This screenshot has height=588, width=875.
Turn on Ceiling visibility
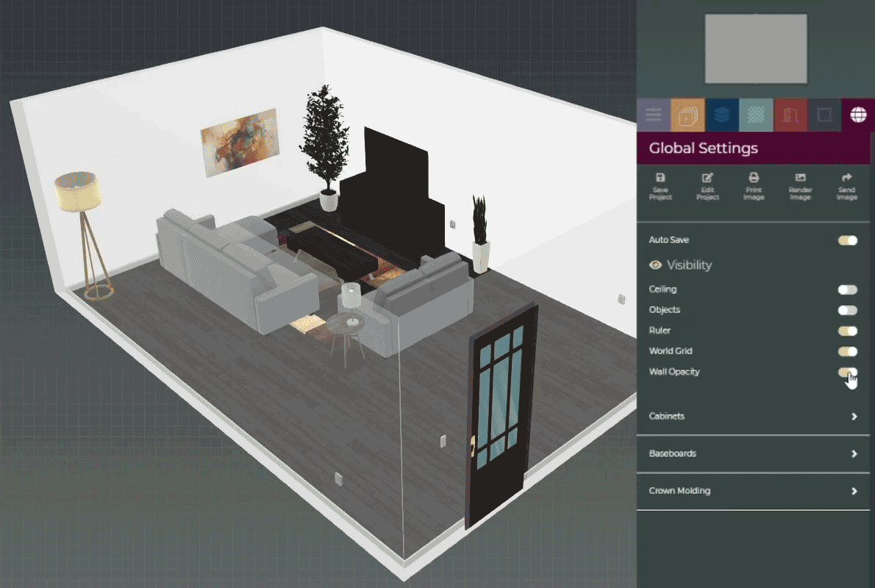[847, 290]
